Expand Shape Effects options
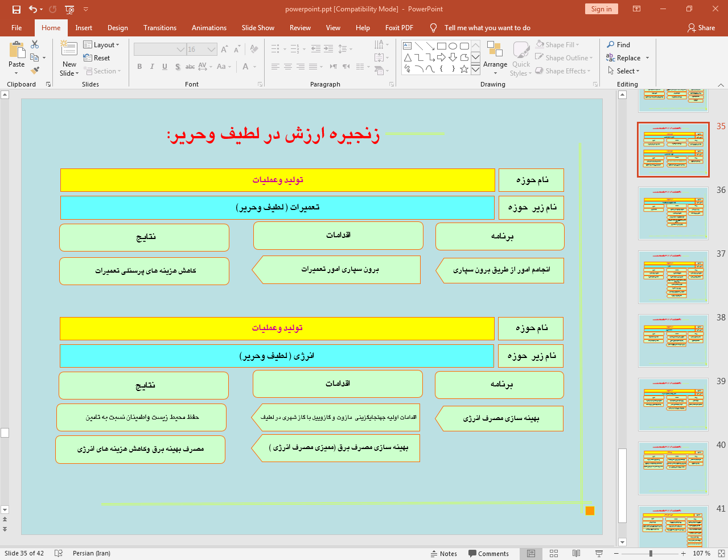This screenshot has width=728, height=560. click(563, 71)
